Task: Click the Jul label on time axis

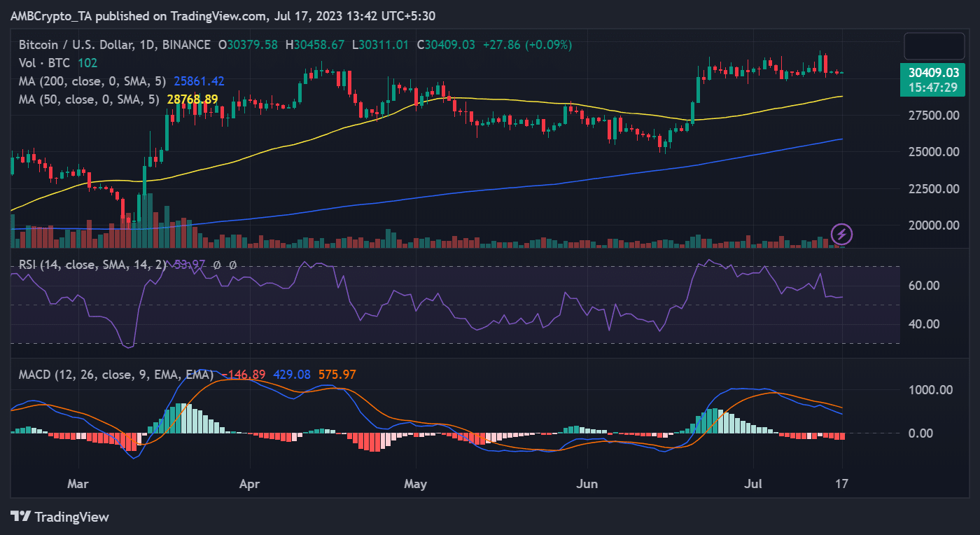Action: [753, 483]
